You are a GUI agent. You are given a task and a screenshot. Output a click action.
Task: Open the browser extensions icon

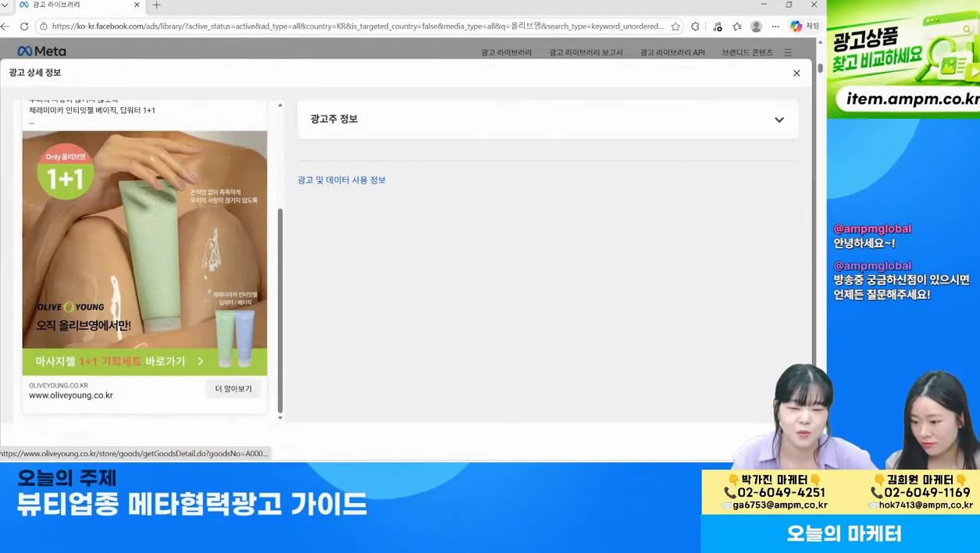(695, 26)
